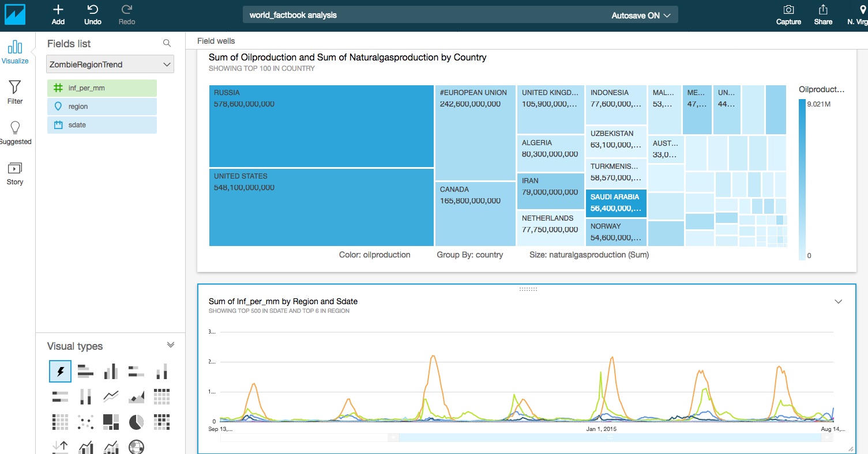Image resolution: width=868 pixels, height=454 pixels.
Task: Search the Fields list
Action: coord(167,43)
